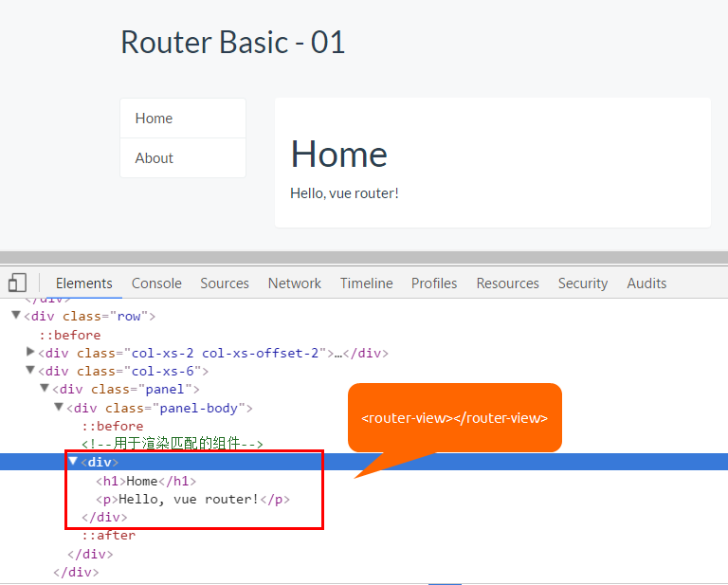Click the About link in the sidebar
Viewport: 728px width, 585px height.
coord(183,158)
